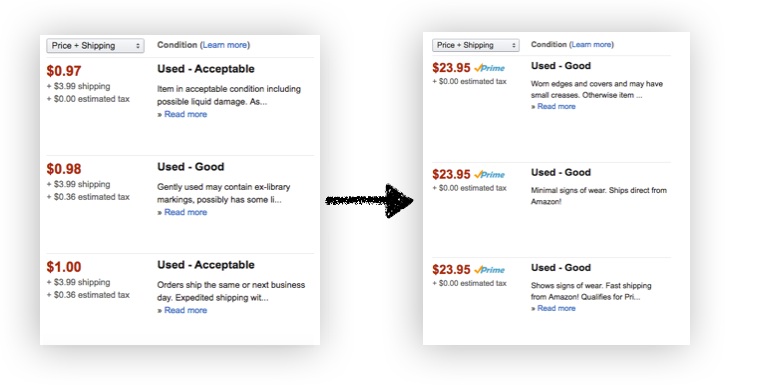Click the Prime badge on the first $23.95 listing

click(489, 68)
